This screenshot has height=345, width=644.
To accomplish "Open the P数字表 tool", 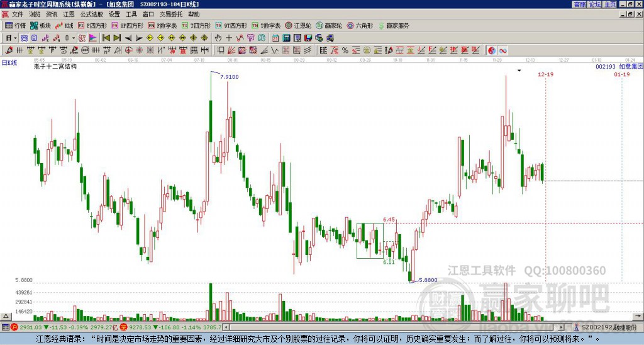I will [163, 25].
